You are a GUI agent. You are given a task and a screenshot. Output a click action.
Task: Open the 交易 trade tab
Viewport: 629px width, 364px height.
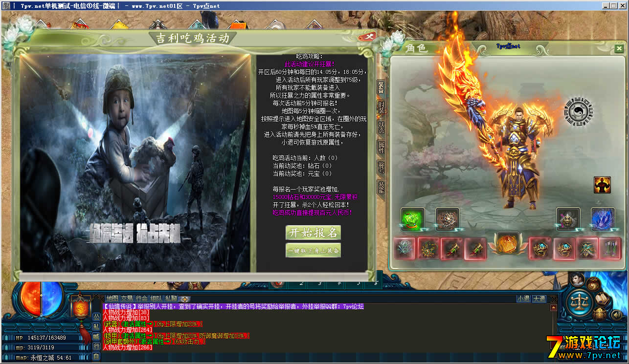tap(127, 299)
